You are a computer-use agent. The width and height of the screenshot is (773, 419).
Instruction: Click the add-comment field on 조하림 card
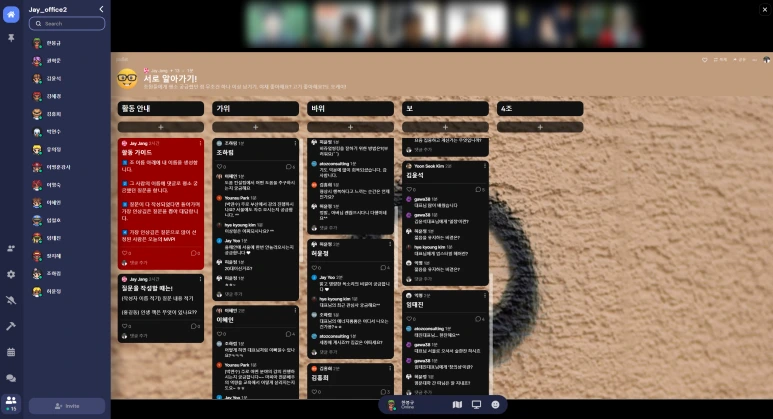(255, 294)
